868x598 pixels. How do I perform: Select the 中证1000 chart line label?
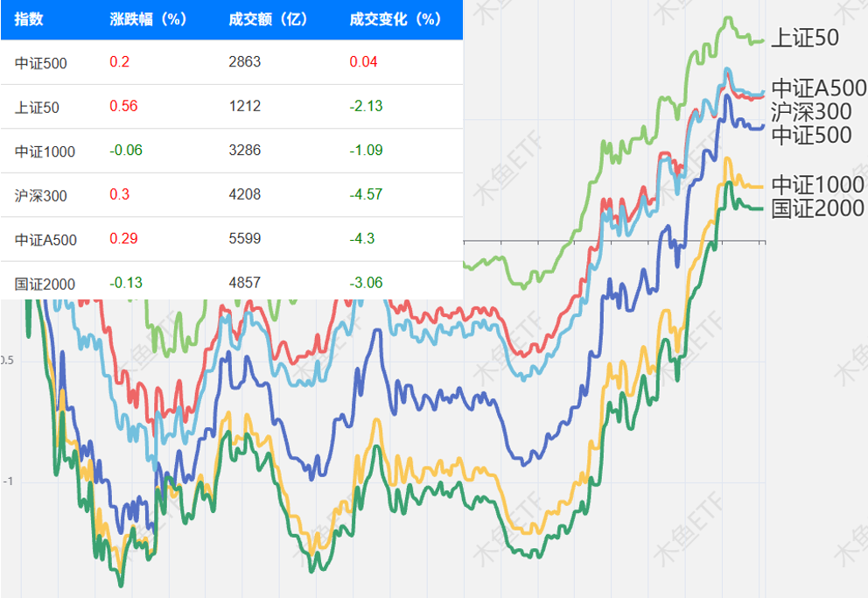[x=816, y=185]
